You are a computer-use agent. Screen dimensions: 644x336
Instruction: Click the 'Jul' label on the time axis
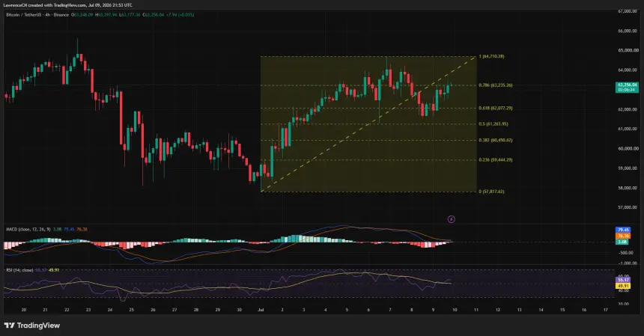(261, 310)
